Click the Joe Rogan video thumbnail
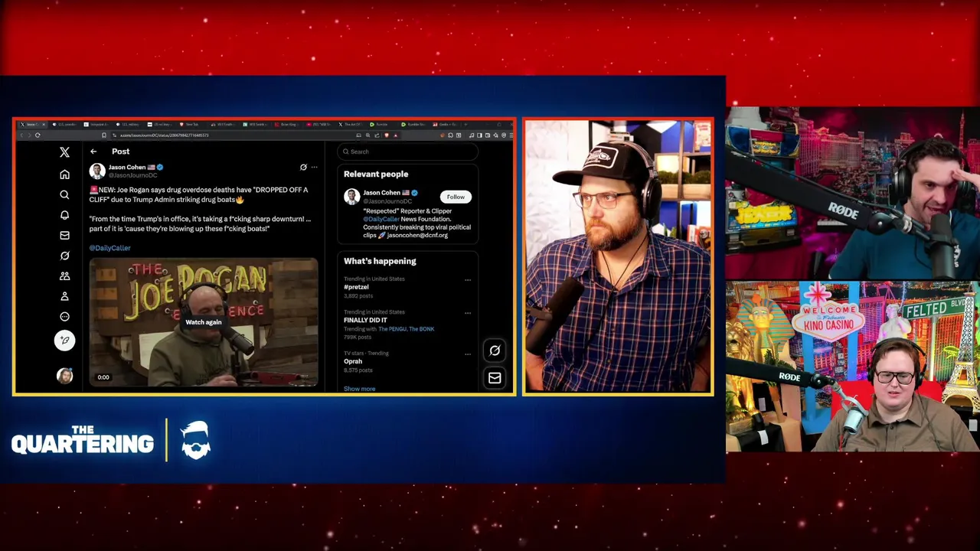 tap(204, 321)
